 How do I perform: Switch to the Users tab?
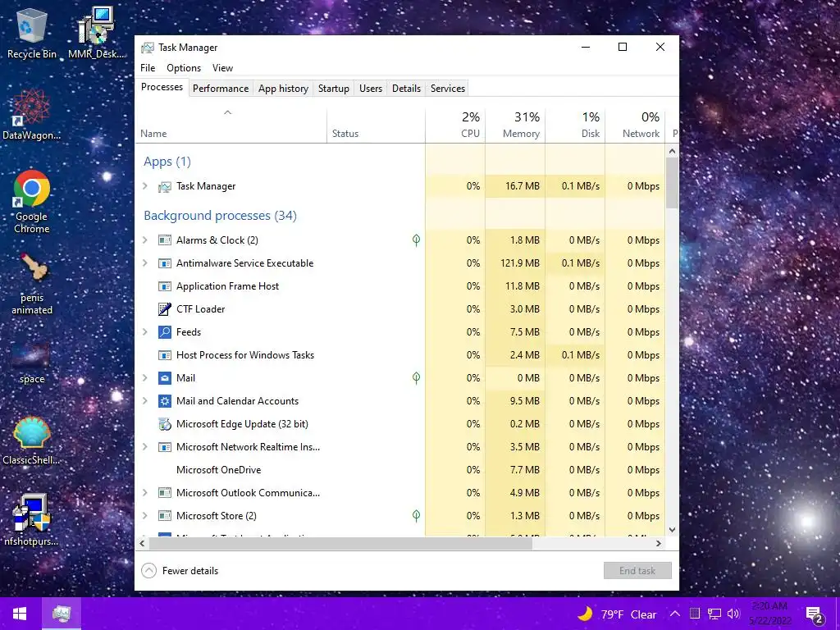tap(371, 89)
